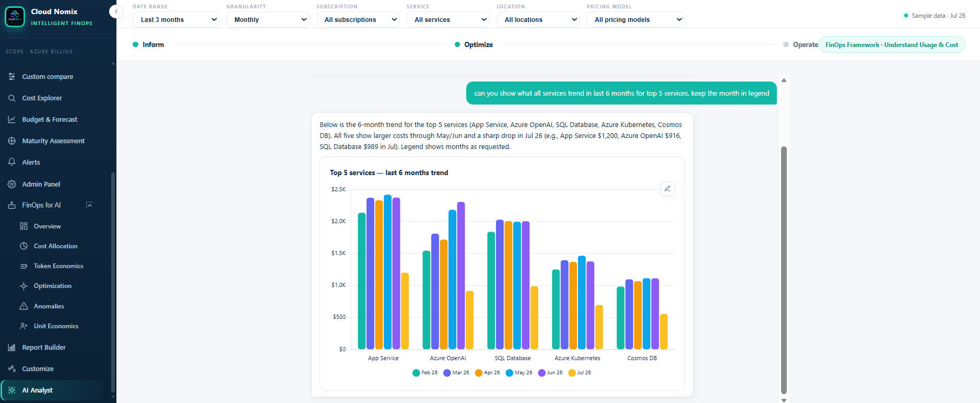The width and height of the screenshot is (980, 403).
Task: Click the Alerts bell icon
Action: click(x=11, y=162)
